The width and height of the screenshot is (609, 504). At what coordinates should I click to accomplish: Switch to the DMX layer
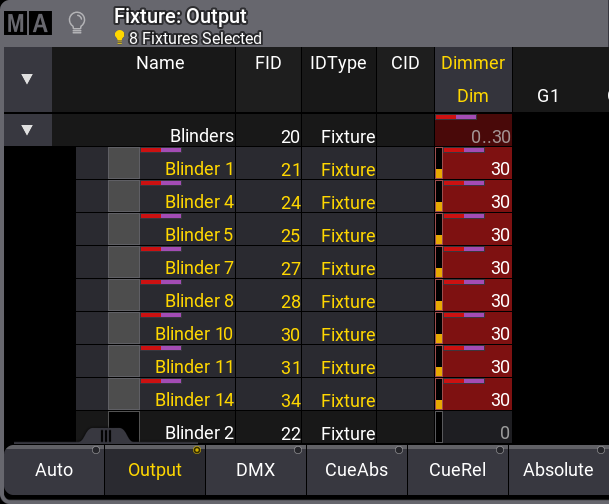tap(256, 469)
